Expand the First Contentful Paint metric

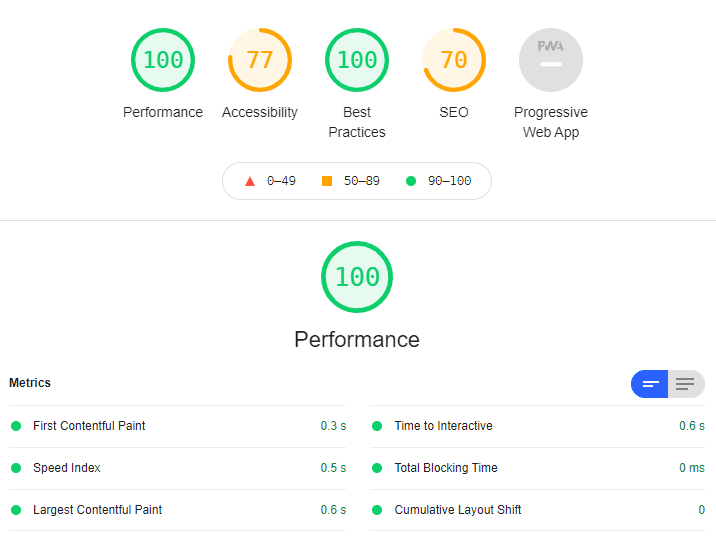[178, 426]
